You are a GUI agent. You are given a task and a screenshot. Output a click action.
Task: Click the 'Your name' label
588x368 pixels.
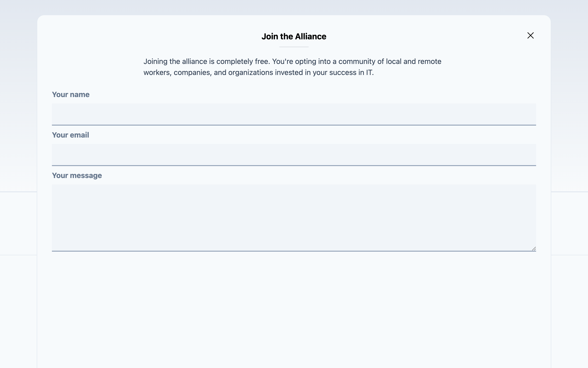click(x=71, y=95)
